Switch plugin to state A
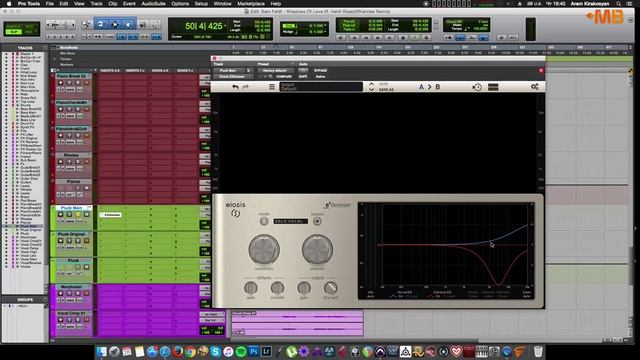Viewport: 640px width, 360px height. pyautogui.click(x=421, y=87)
